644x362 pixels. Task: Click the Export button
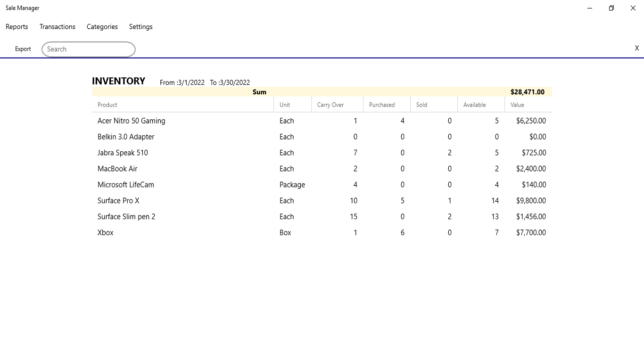click(23, 49)
